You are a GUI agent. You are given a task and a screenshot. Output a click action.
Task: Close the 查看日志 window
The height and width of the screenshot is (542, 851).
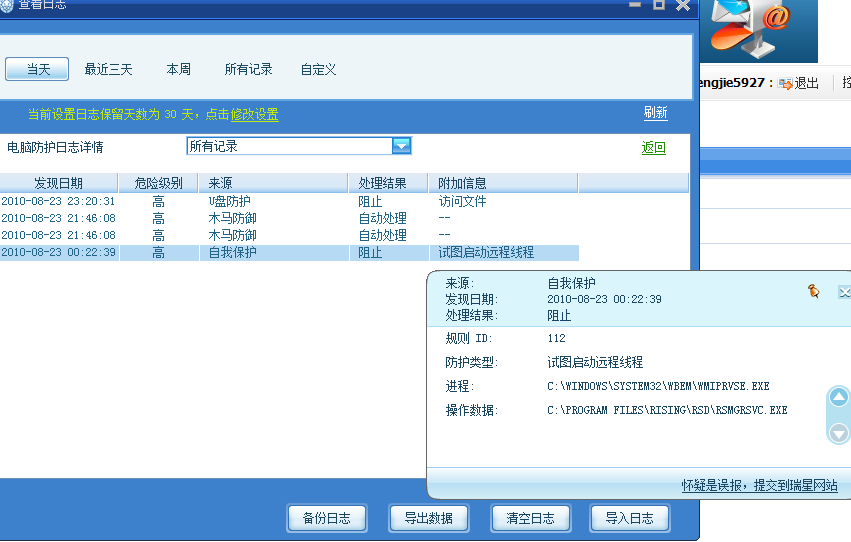[683, 5]
